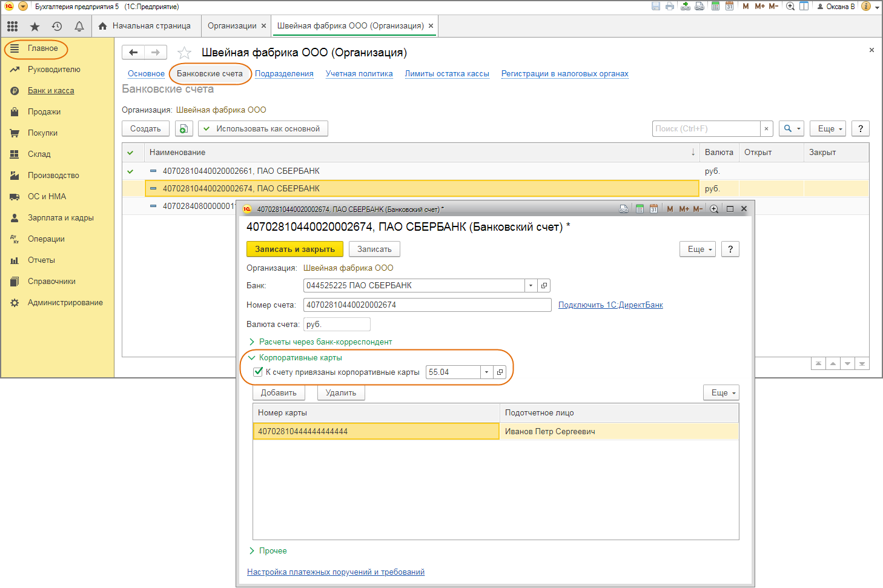Click the copy-account icon next to Создать
Viewport: 883px width, 588px height.
184,129
